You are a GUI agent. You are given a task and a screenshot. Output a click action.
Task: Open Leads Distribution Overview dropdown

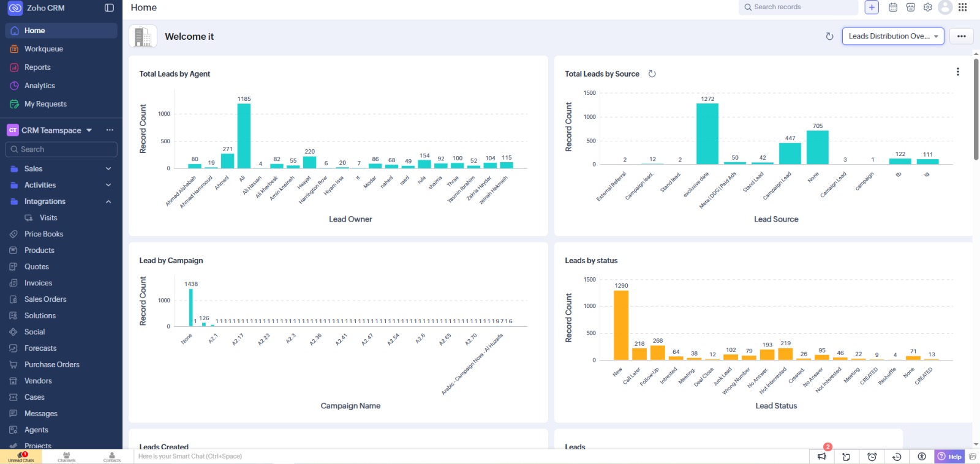click(893, 36)
